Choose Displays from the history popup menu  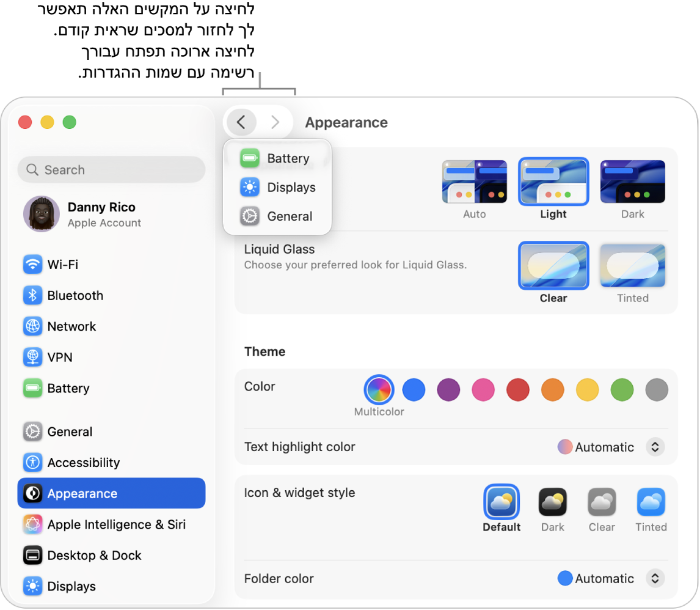(277, 187)
